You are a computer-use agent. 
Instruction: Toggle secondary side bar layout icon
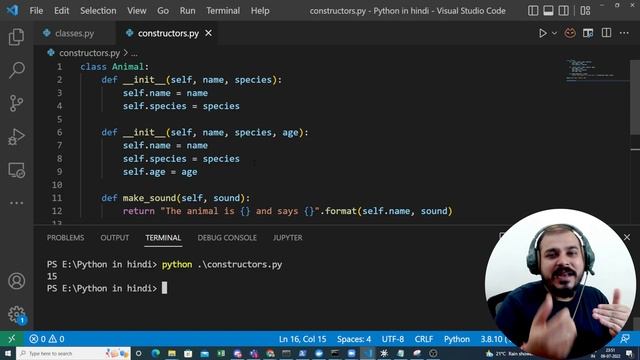point(564,11)
